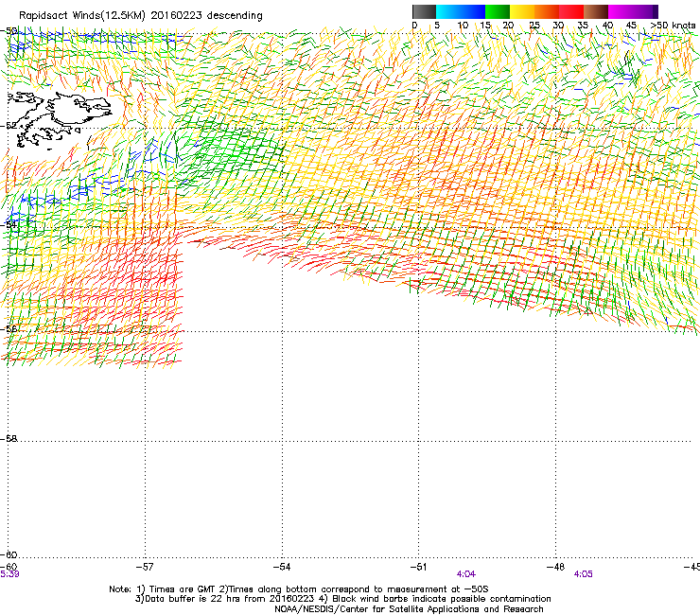Pick the gray 0-5 knots legend segment
The width and height of the screenshot is (700, 615).
[x=424, y=11]
